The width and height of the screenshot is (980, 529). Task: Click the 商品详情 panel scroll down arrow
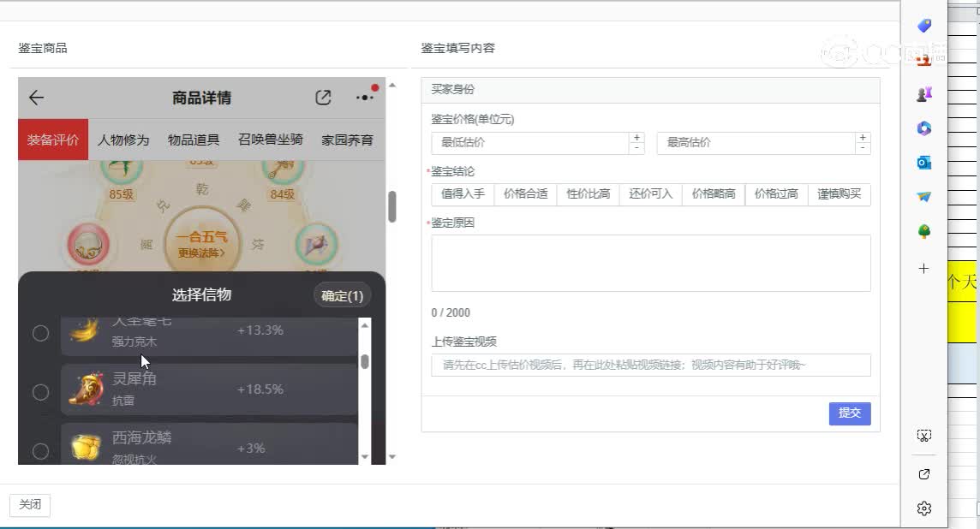(391, 456)
